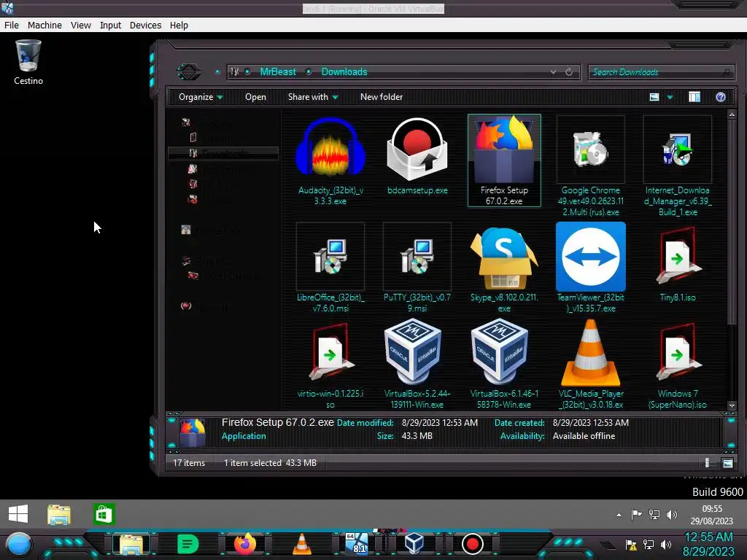Select the TeamViewer (32bit) v15.35.7.exe file
747x560 pixels.
591,268
